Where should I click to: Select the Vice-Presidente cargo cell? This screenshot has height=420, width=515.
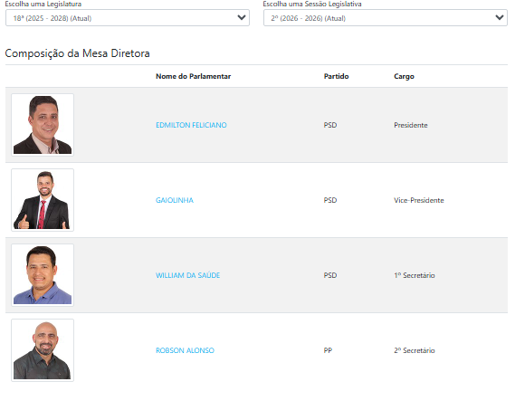click(x=419, y=200)
